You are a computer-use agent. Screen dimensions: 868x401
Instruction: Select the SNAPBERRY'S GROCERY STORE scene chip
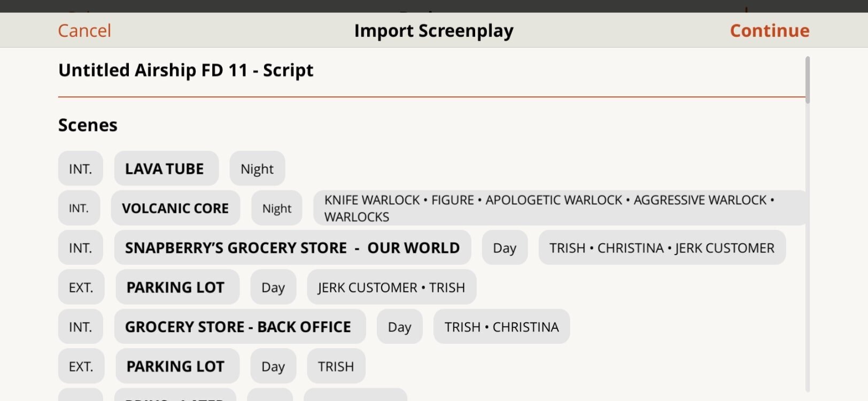292,248
